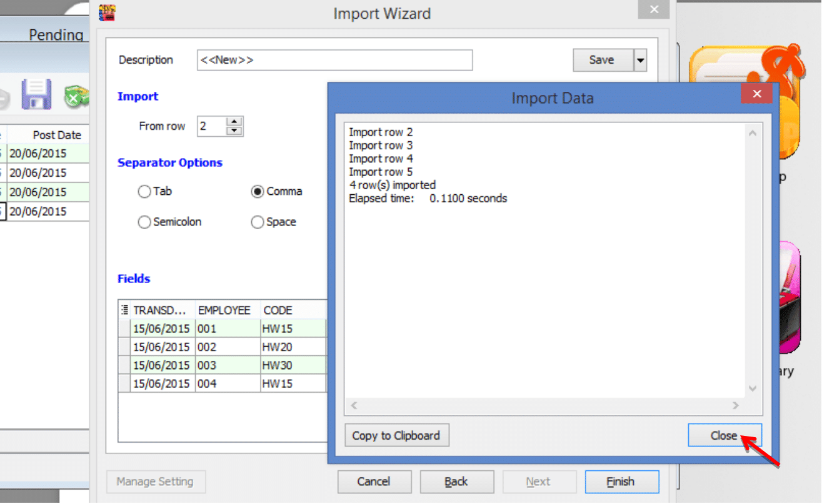Click the Import Wizard title bar icon
This screenshot has height=504, width=822.
pyautogui.click(x=106, y=13)
